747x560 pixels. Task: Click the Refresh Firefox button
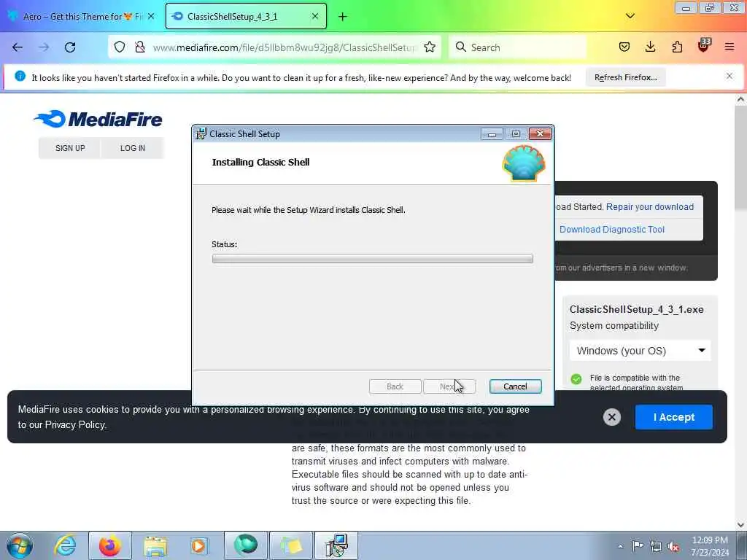pos(625,77)
